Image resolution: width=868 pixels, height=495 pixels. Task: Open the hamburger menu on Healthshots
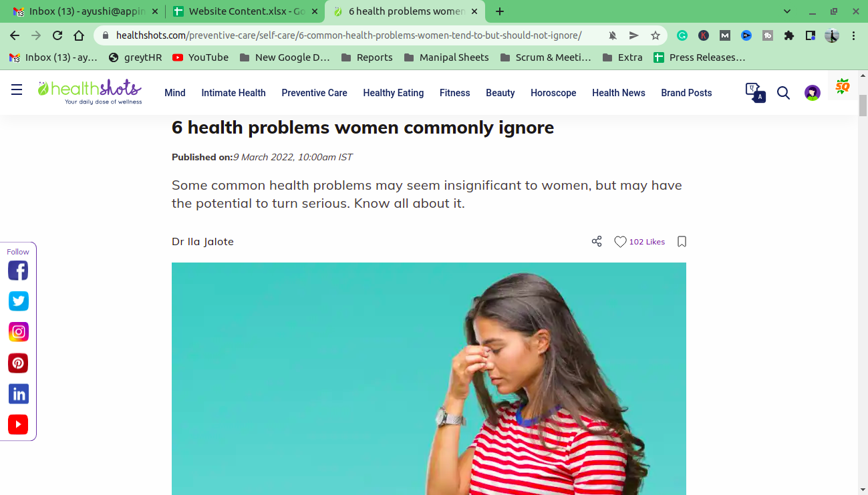point(17,90)
